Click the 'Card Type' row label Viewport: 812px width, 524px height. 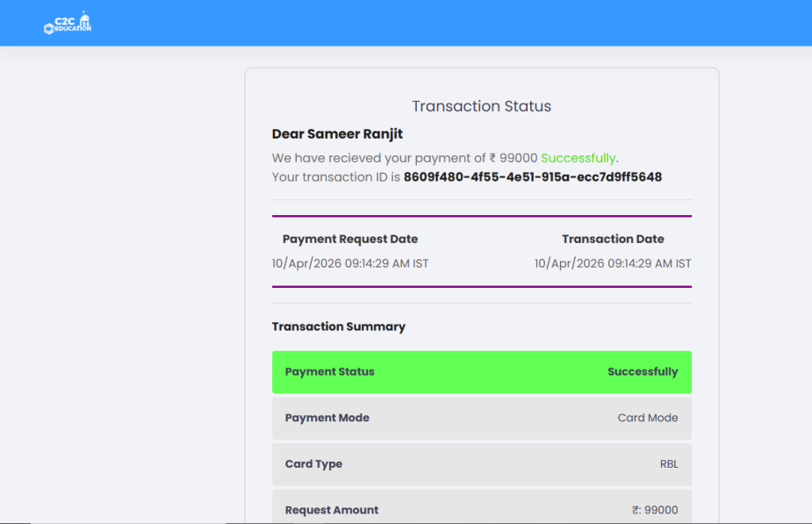pos(313,464)
